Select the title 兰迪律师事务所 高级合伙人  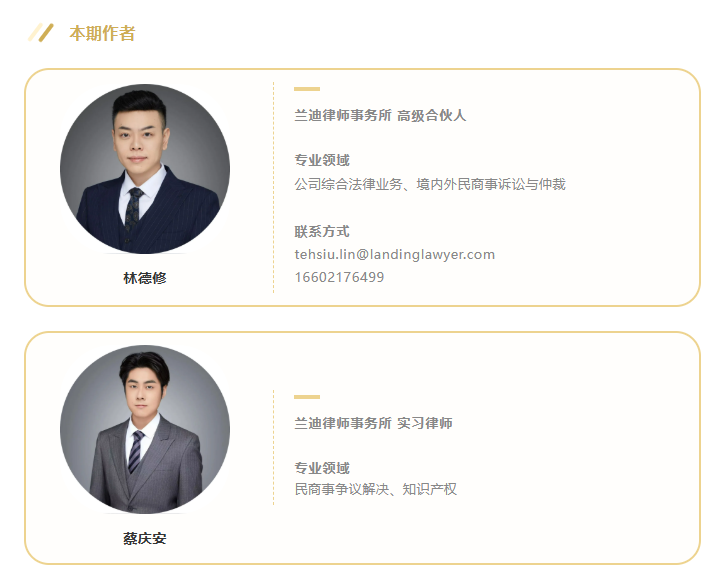pos(380,115)
